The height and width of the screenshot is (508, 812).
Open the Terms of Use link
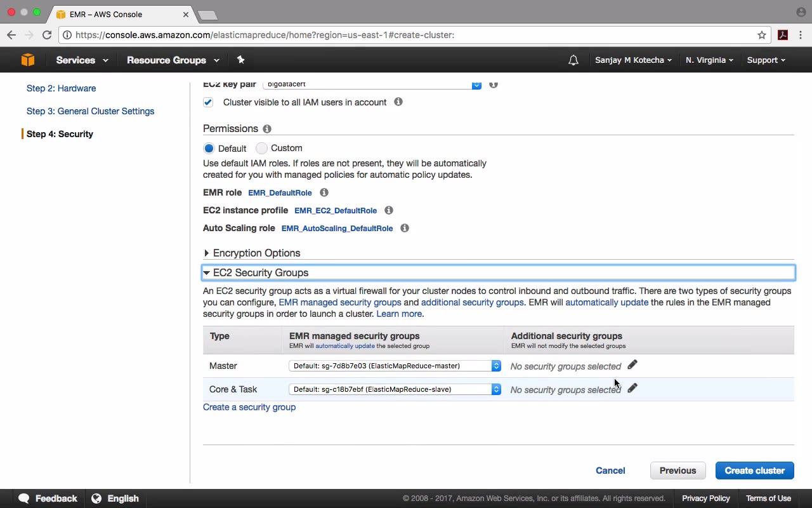[768, 498]
